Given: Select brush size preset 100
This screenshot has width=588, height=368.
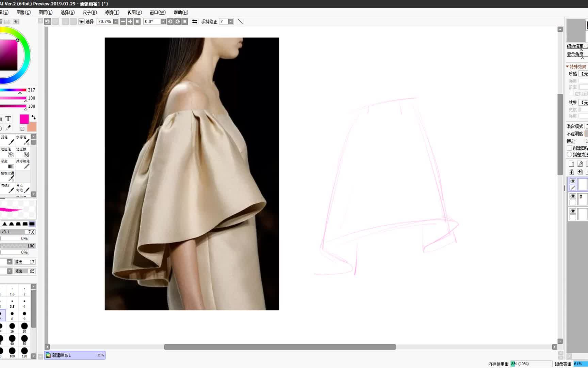Looking at the screenshot, I should 12,352.
